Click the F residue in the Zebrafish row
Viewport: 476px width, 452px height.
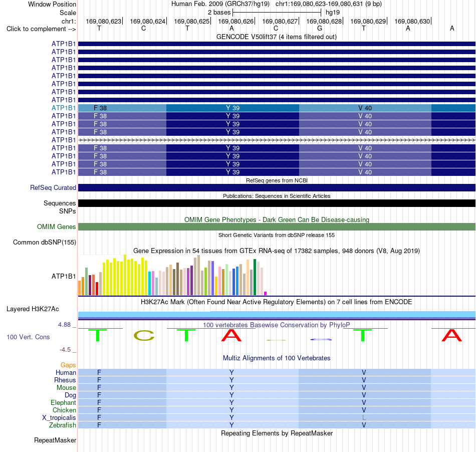tap(99, 425)
